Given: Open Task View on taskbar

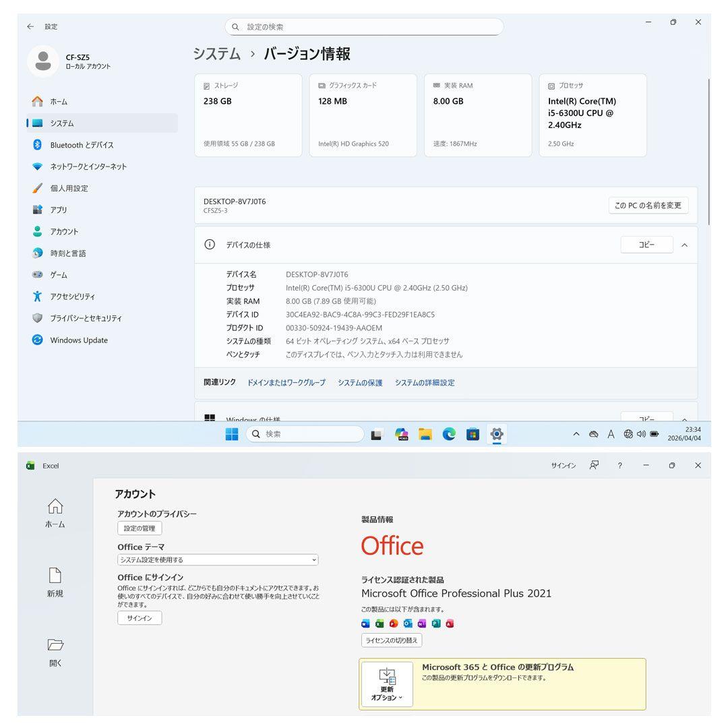Looking at the screenshot, I should [377, 434].
